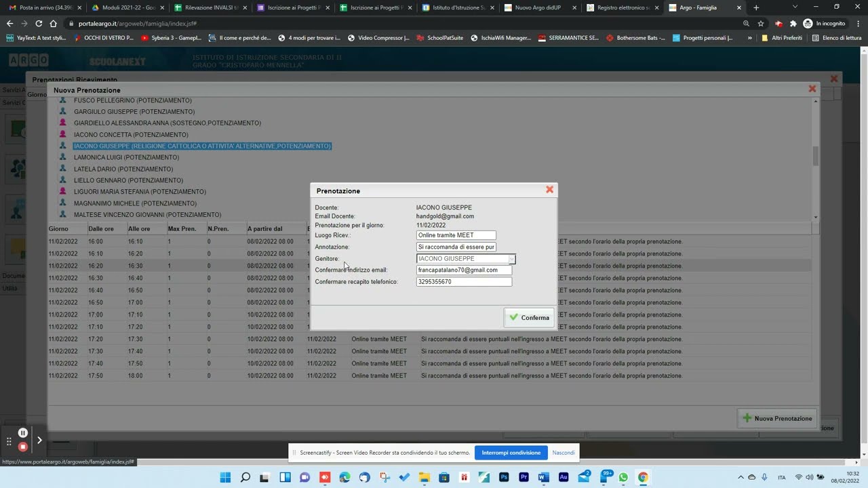Open Windows taskbar search

click(245, 477)
